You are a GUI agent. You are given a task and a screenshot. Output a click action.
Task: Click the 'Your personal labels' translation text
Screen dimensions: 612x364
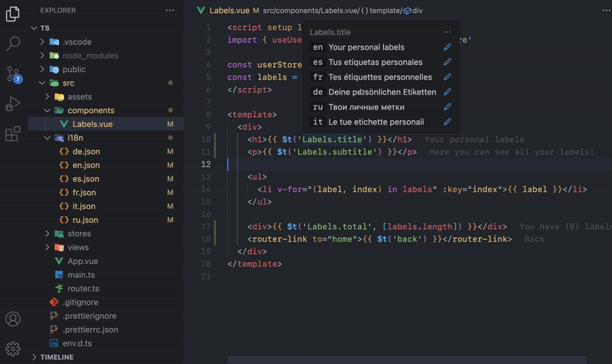pyautogui.click(x=366, y=47)
